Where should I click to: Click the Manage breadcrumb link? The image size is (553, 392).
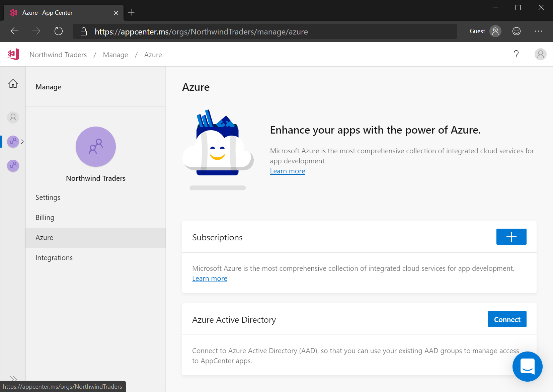coord(115,55)
